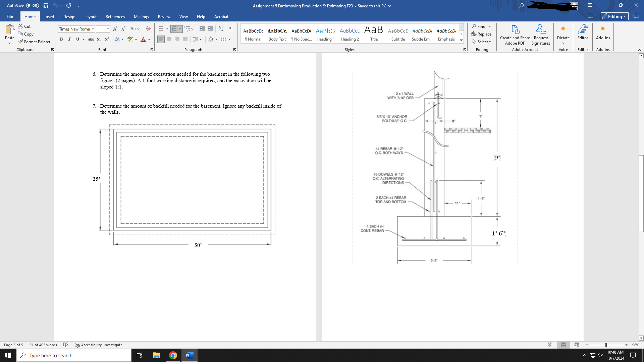644x362 pixels.
Task: Switch to the References ribbon tab
Action: point(115,16)
